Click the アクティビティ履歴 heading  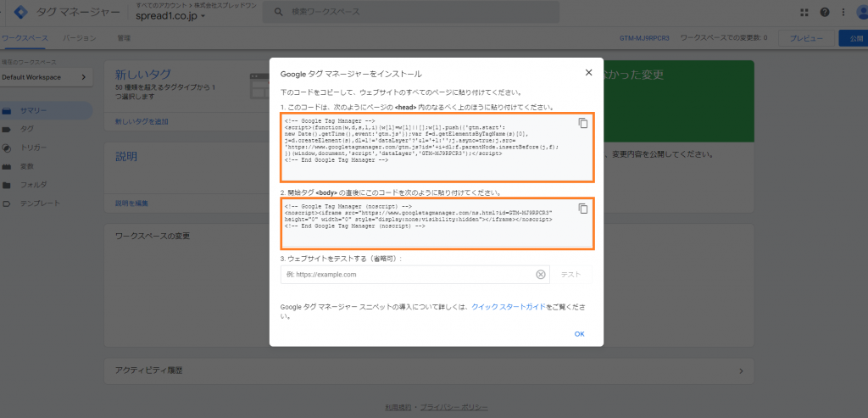pos(147,371)
